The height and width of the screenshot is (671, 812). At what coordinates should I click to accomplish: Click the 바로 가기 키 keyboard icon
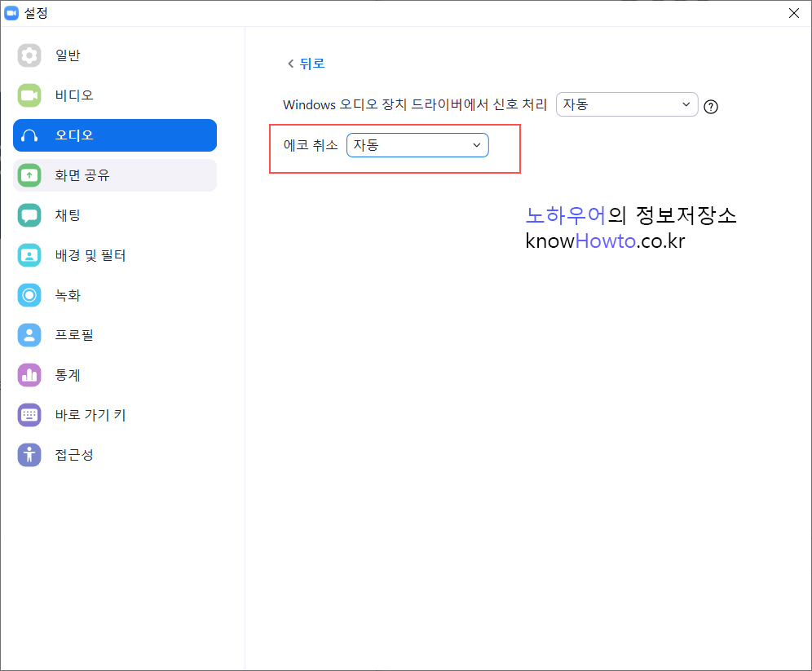click(x=29, y=415)
